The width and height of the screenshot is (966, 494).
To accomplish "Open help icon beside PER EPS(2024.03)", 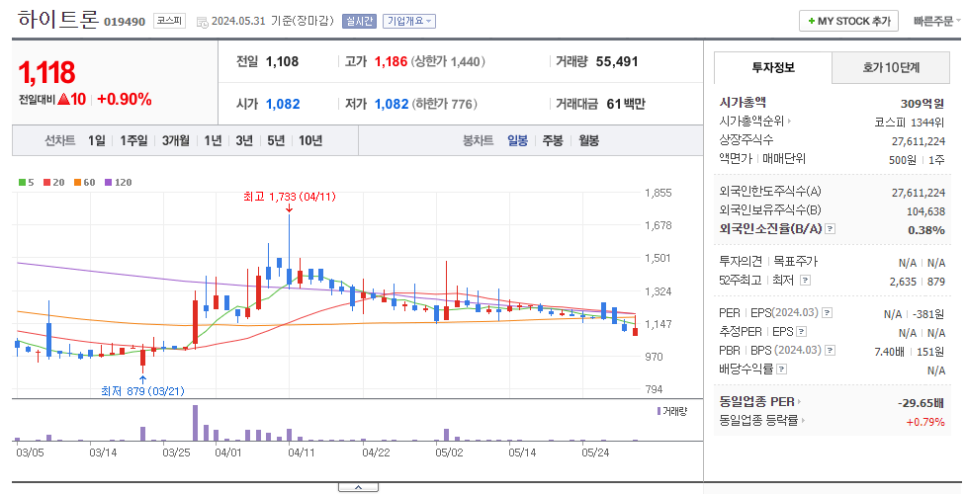I will [x=827, y=313].
